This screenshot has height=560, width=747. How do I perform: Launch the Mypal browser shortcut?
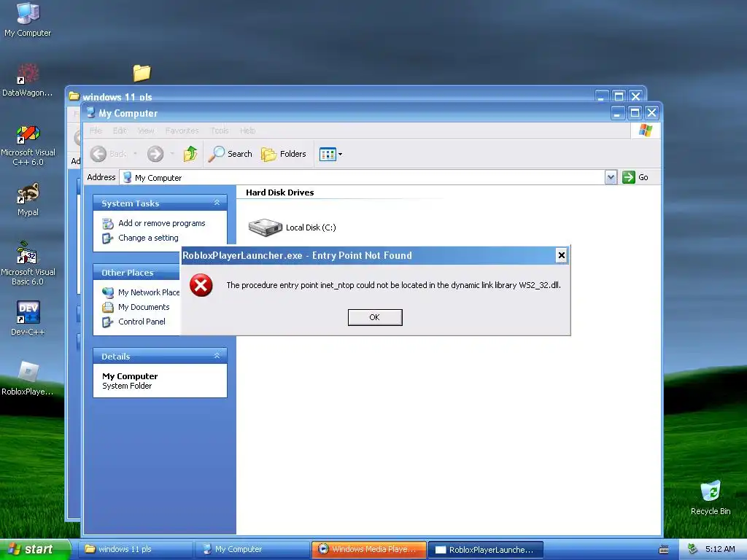(28, 200)
